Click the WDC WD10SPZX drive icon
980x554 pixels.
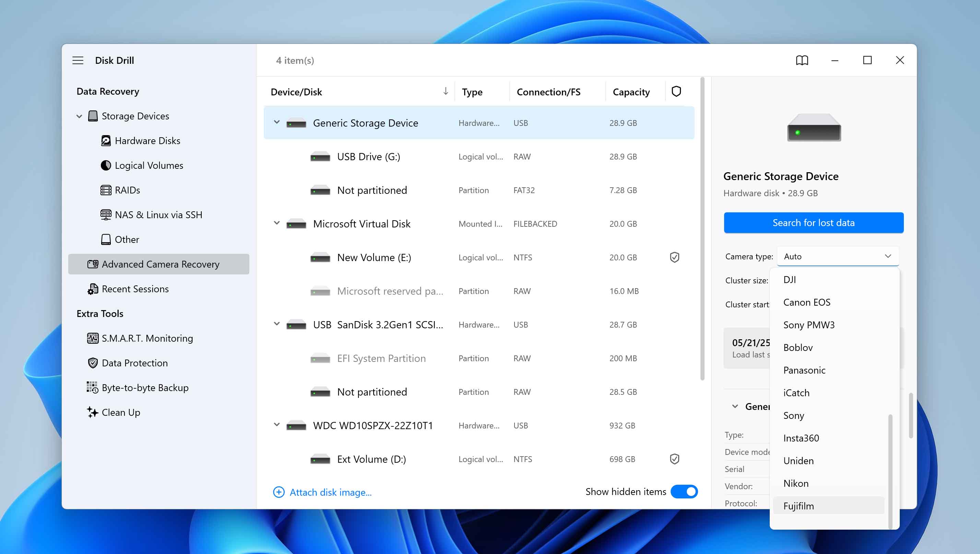pyautogui.click(x=296, y=426)
